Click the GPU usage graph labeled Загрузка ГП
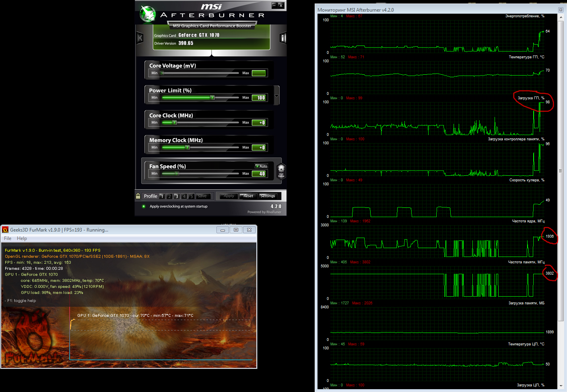Viewport: 567px width, 392px height. (437, 118)
